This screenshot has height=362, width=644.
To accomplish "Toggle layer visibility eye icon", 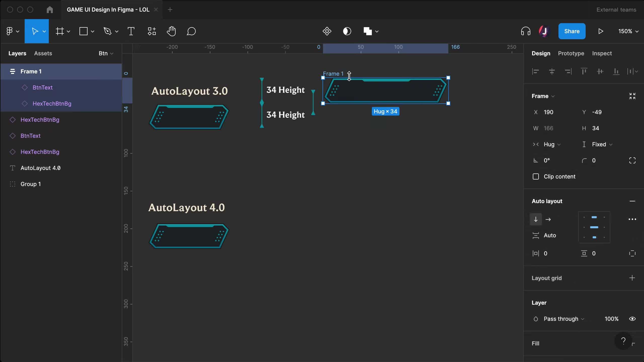I will click(x=632, y=319).
